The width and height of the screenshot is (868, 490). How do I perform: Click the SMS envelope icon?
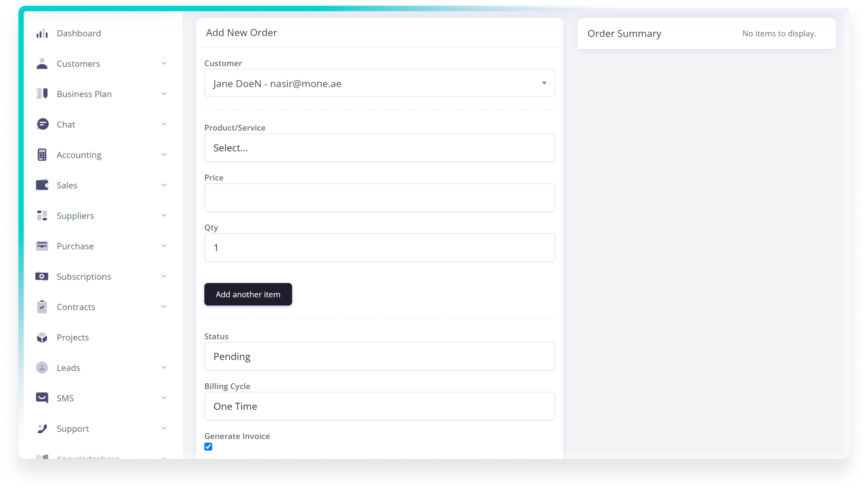tap(42, 398)
